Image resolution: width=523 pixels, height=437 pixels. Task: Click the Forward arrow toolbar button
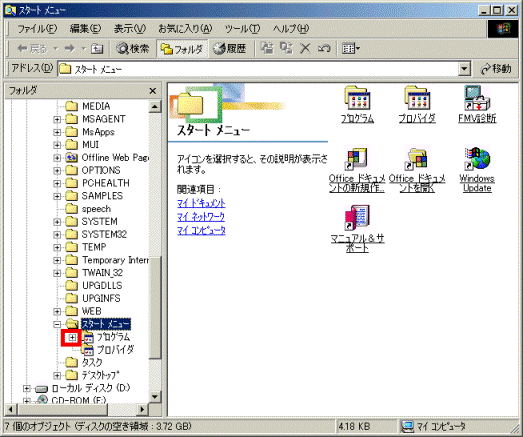69,49
